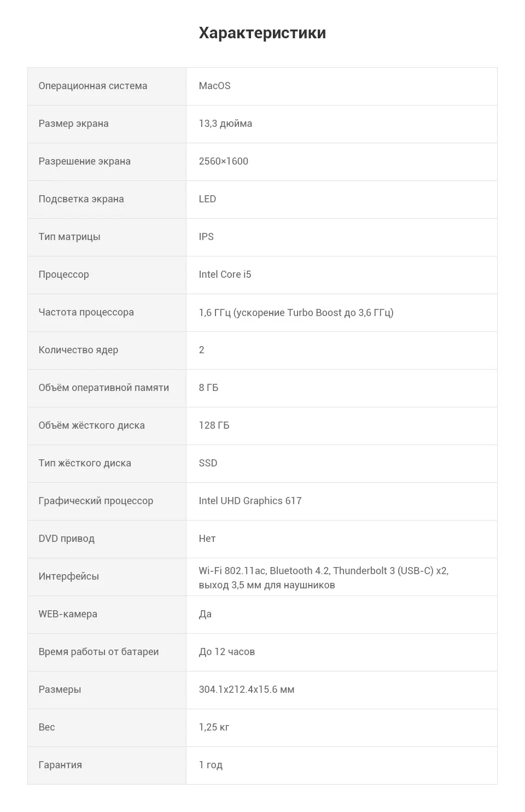
Task: Click the Характеристики heading
Action: point(262,33)
